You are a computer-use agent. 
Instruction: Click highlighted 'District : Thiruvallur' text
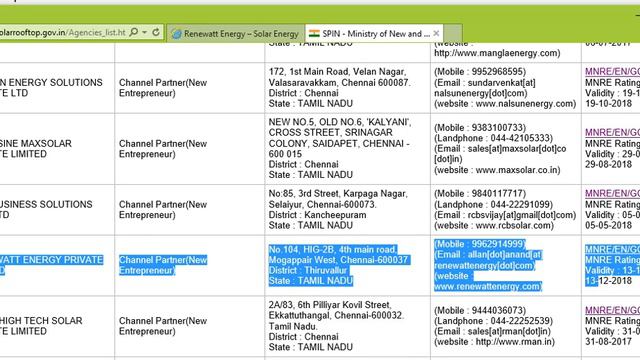[x=308, y=271]
